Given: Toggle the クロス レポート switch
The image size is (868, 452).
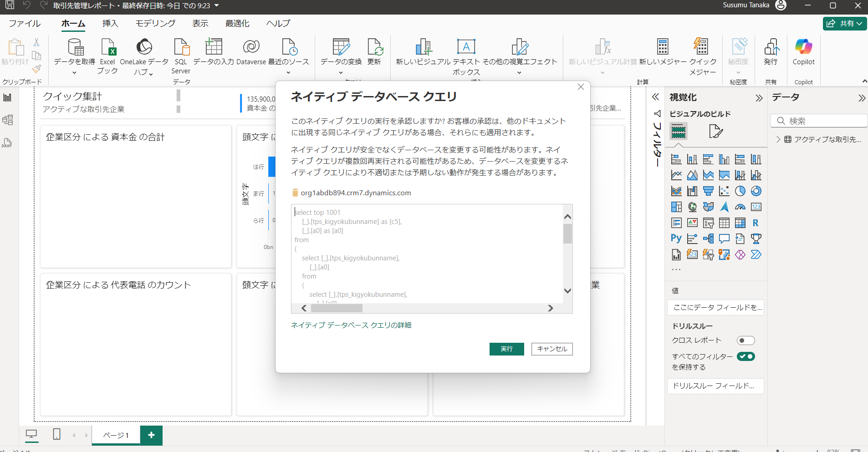Looking at the screenshot, I should 746,340.
